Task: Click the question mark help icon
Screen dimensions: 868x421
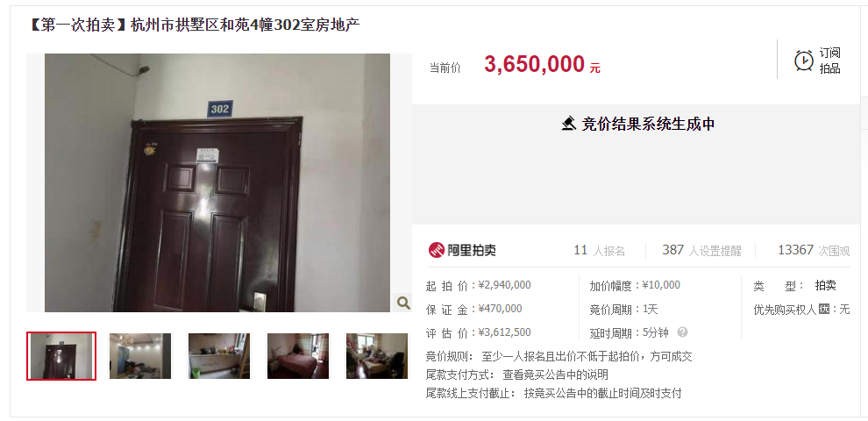Action: click(x=682, y=332)
